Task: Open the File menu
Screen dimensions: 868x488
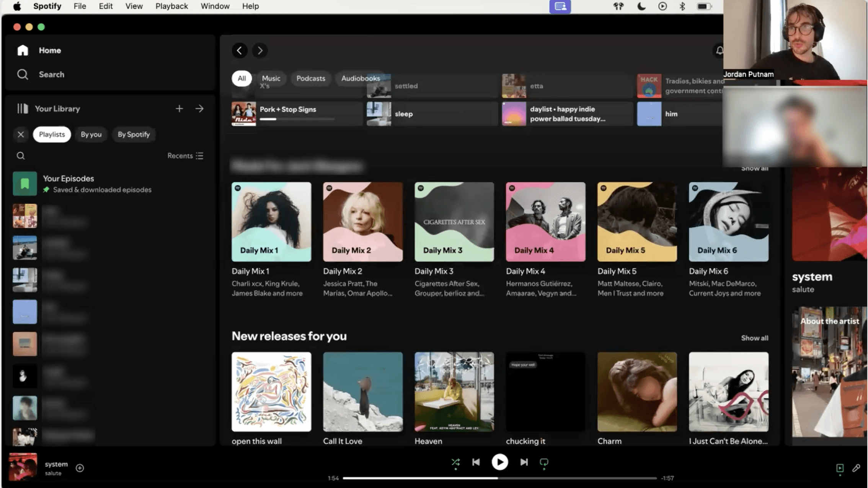Action: pos(80,6)
